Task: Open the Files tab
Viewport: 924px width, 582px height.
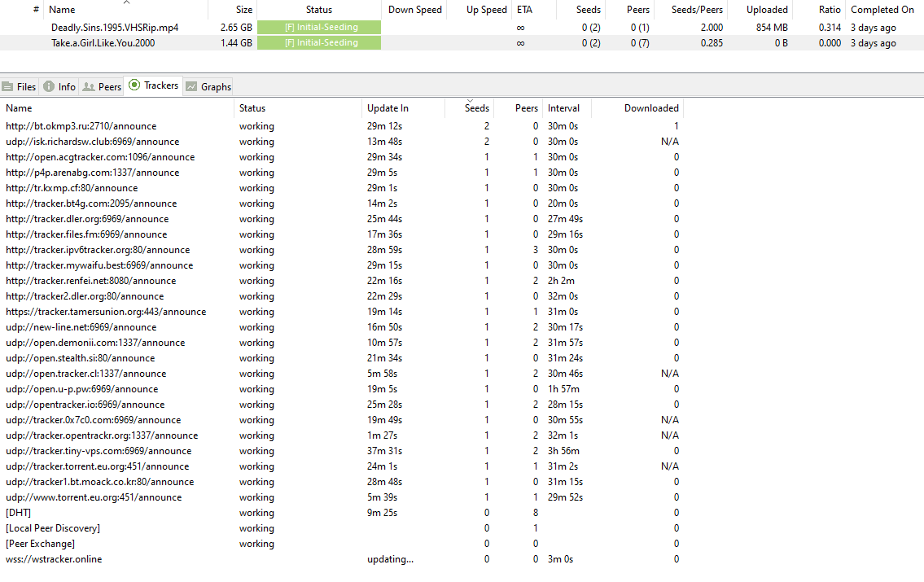Action: pos(20,86)
